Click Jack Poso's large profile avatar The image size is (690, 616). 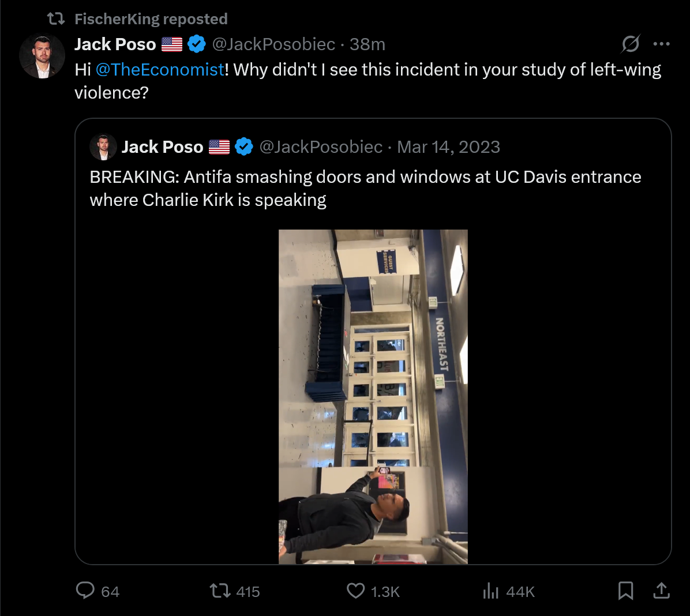pos(42,56)
